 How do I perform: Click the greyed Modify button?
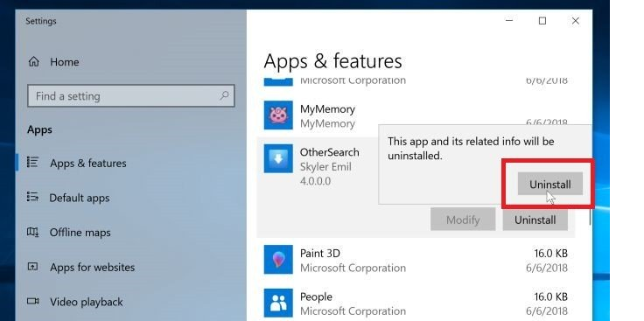[463, 220]
